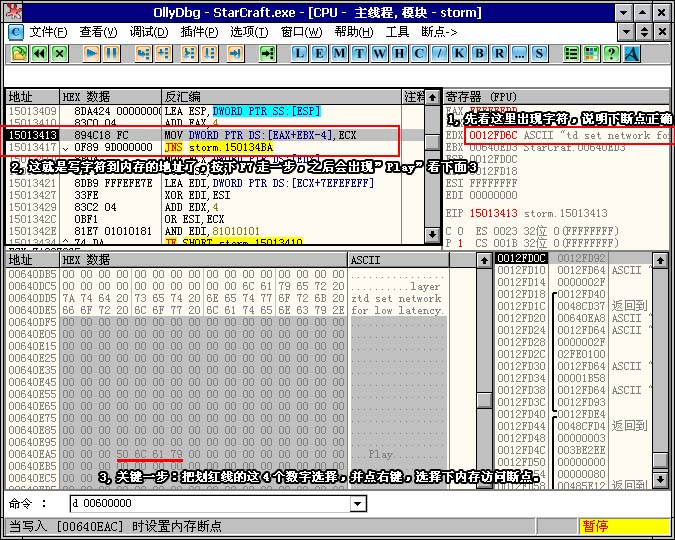The height and width of the screenshot is (540, 675).
Task: Click the dump pane HEX 数据 header
Action: (203, 260)
